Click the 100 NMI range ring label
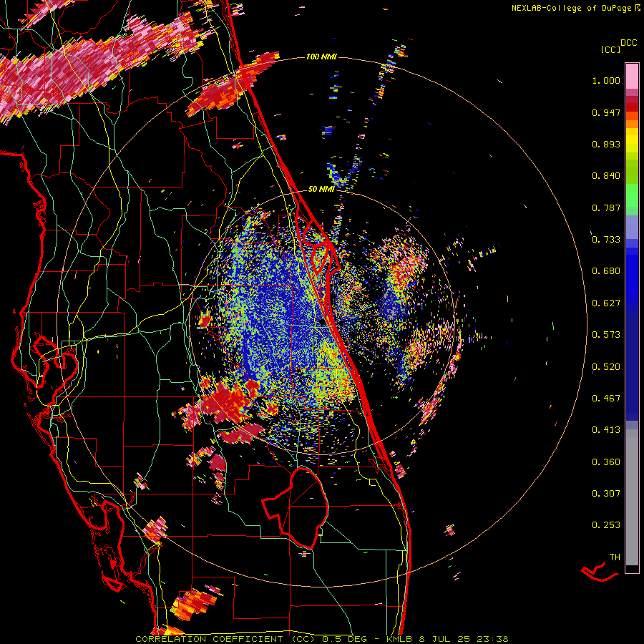Screen dimensions: 644x644 coord(321,57)
